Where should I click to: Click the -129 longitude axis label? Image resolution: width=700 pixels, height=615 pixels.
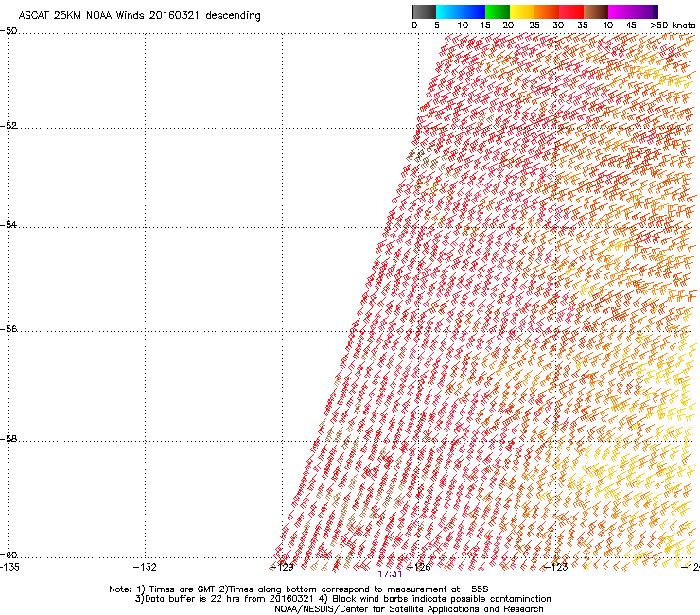[282, 567]
